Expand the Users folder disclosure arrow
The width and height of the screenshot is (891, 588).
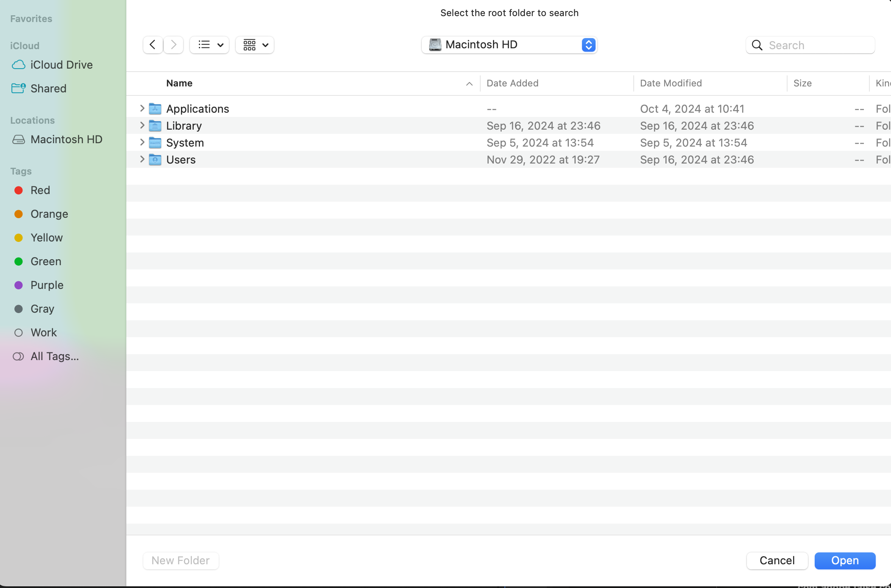[x=142, y=159]
